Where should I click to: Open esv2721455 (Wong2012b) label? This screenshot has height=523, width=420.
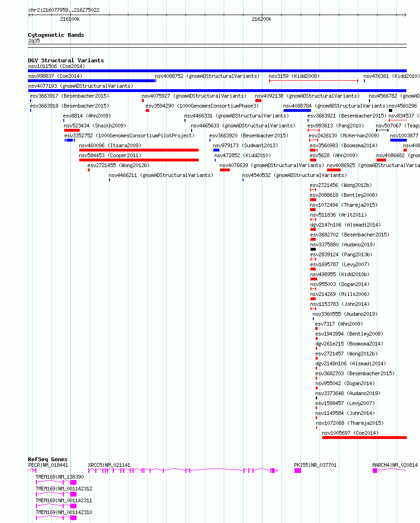118,165
